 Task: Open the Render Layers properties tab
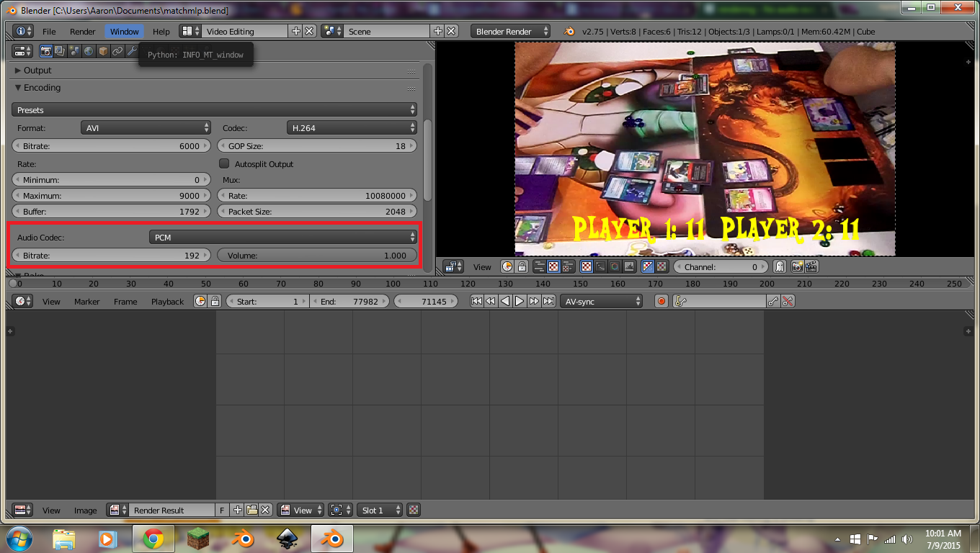(60, 50)
